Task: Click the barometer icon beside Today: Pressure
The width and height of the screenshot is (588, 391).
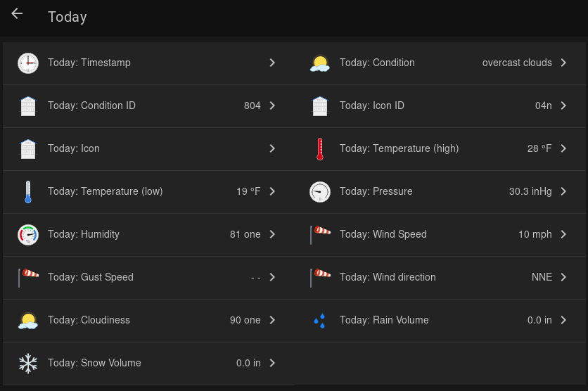Action: [320, 192]
